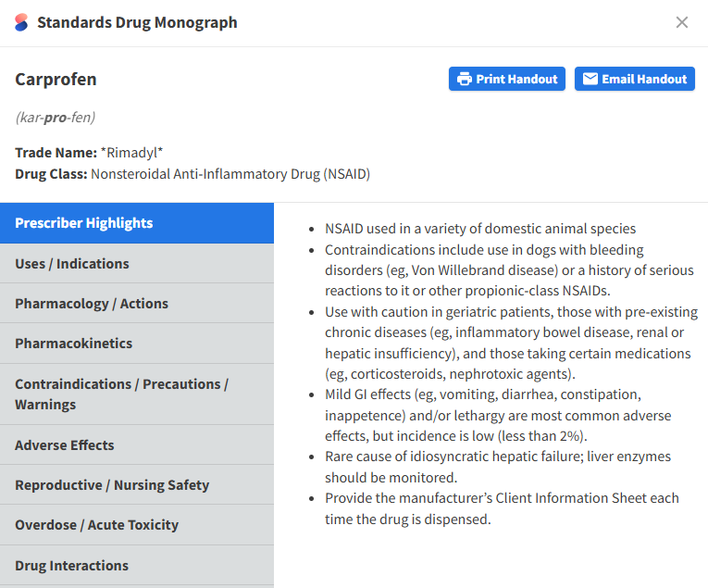Select Reproductive / Nursing Safety tab

137,485
